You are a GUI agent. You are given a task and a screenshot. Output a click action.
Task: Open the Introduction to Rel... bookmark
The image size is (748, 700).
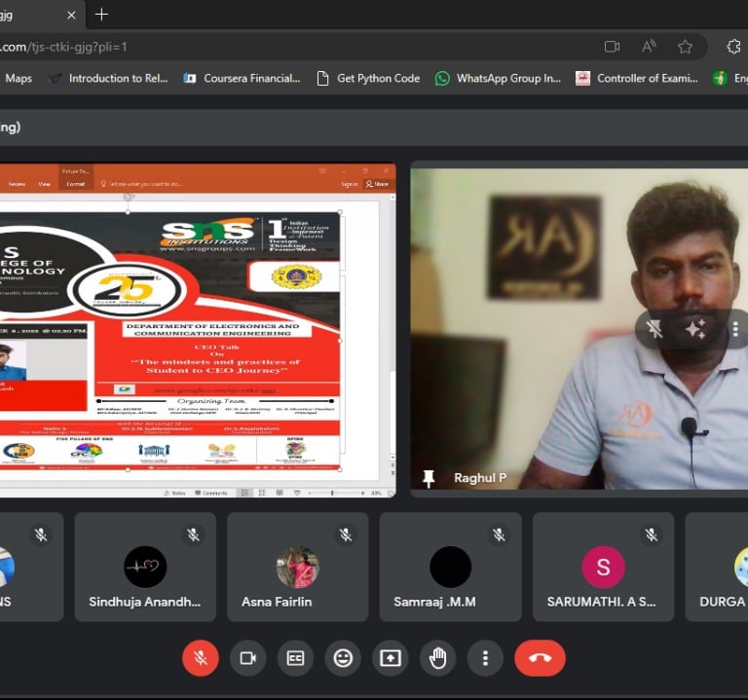pyautogui.click(x=108, y=78)
